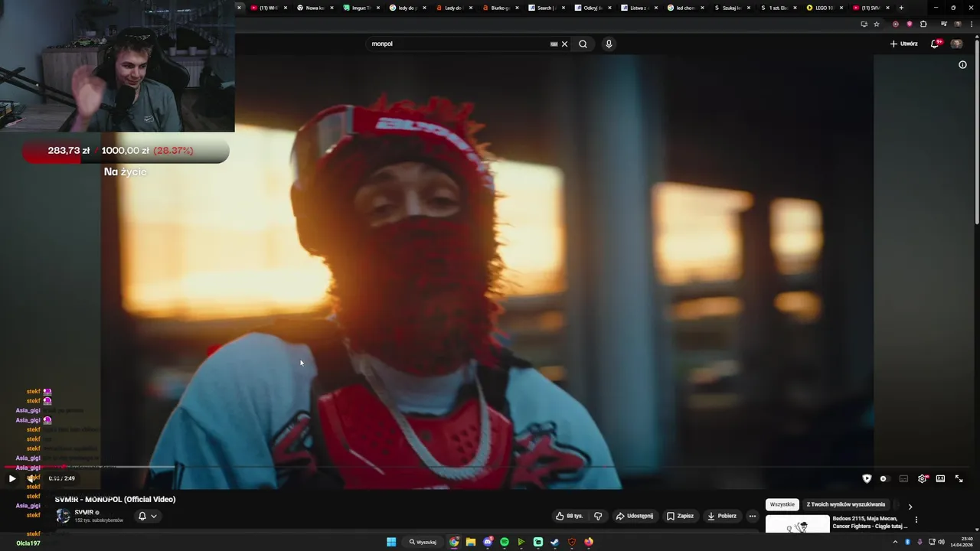Enter fullscreen mode in the player
This screenshot has height=551, width=980.
(959, 478)
